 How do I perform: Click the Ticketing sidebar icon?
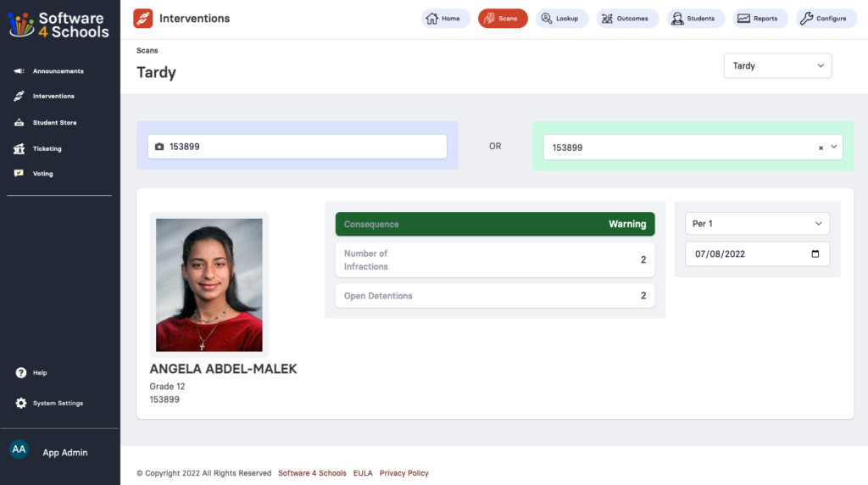pos(19,148)
